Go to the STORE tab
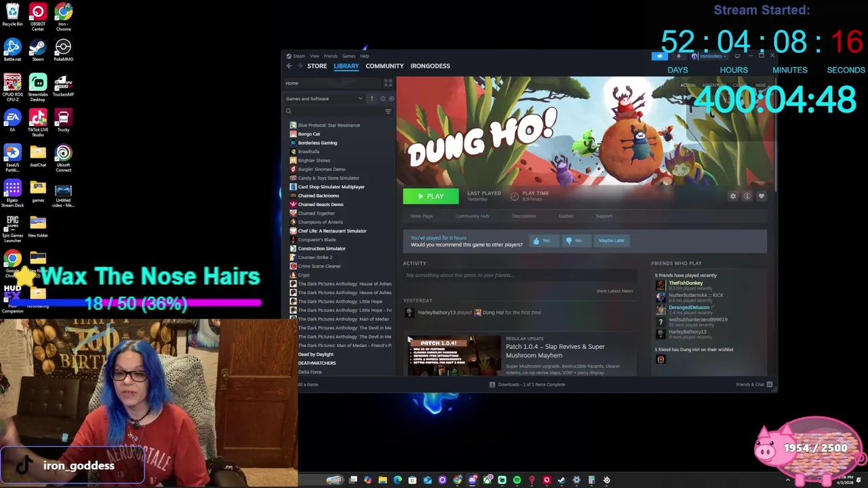The width and height of the screenshot is (868, 488). (317, 66)
